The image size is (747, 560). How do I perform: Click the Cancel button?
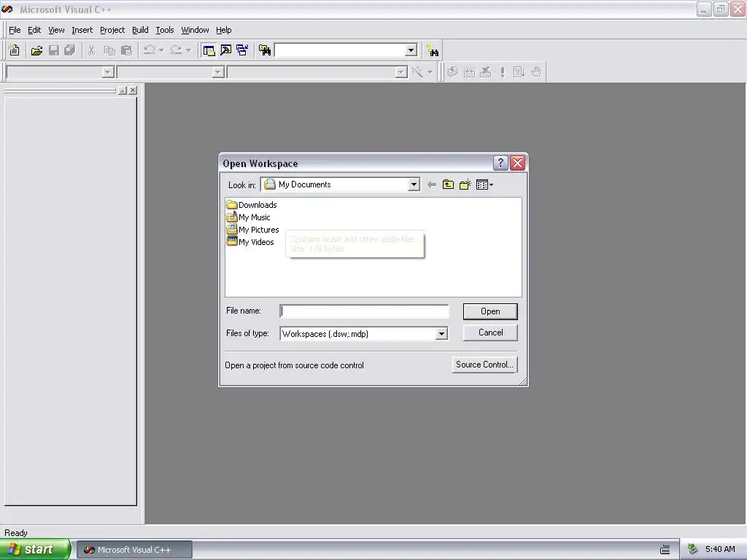click(x=490, y=332)
